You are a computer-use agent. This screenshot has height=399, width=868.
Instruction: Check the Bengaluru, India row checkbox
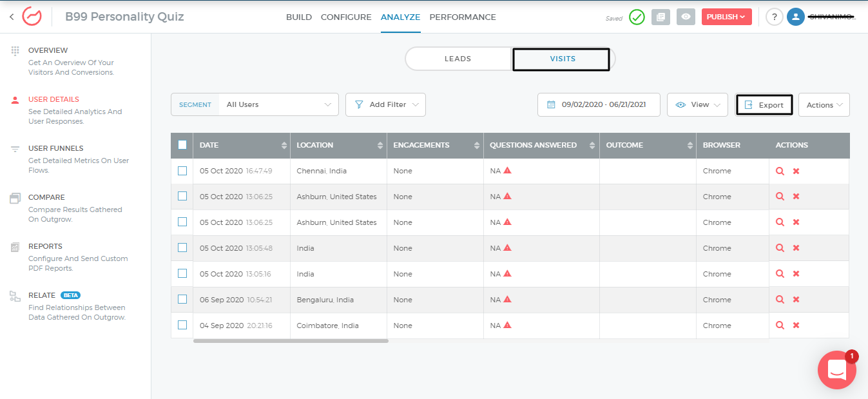(182, 299)
